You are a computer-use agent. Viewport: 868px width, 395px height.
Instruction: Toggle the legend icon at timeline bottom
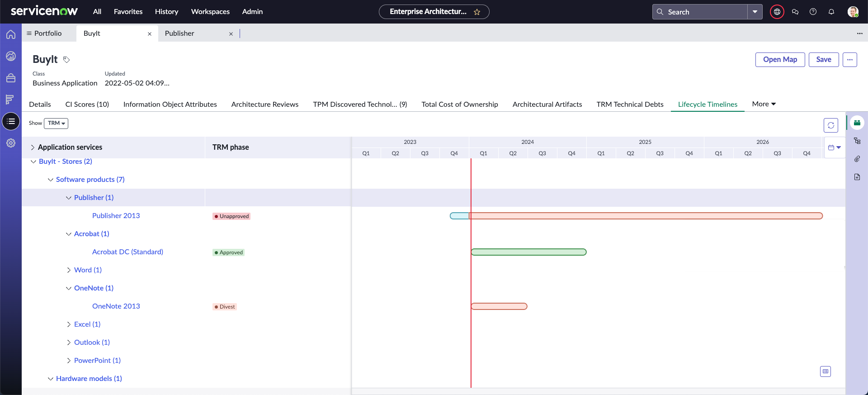pyautogui.click(x=826, y=371)
